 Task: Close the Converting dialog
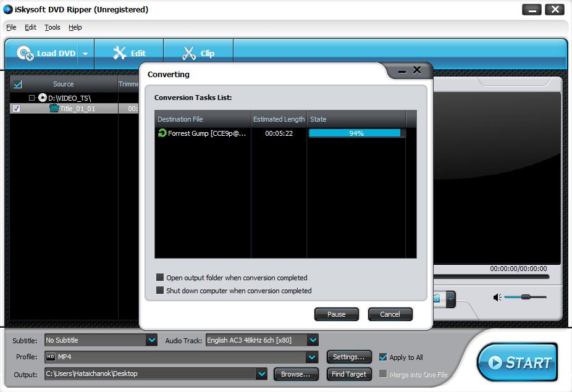coord(417,70)
